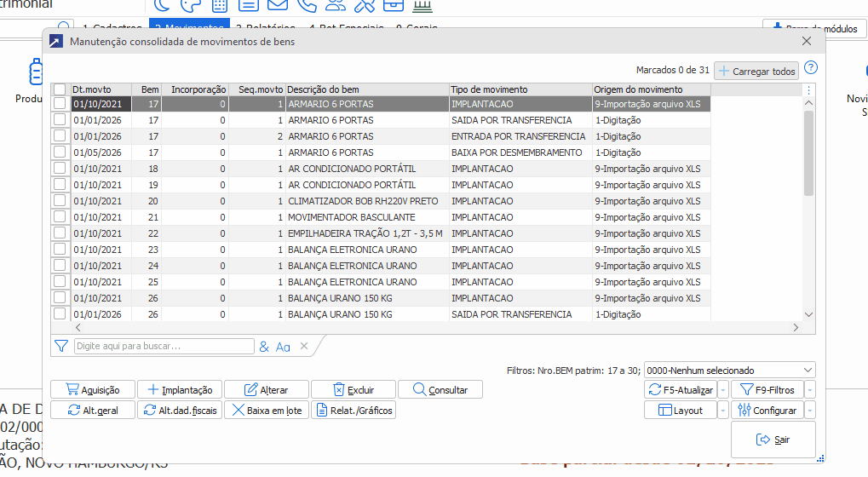Check the MOVIMENTADOR BASCULANTE row checkbox
This screenshot has width=868, height=477.
(x=60, y=216)
